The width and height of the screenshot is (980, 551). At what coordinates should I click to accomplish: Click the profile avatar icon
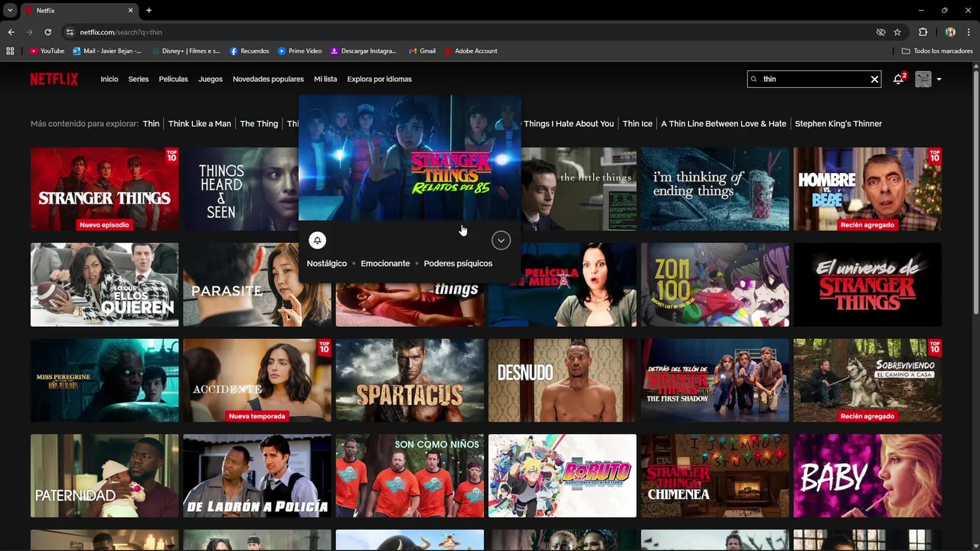point(923,79)
